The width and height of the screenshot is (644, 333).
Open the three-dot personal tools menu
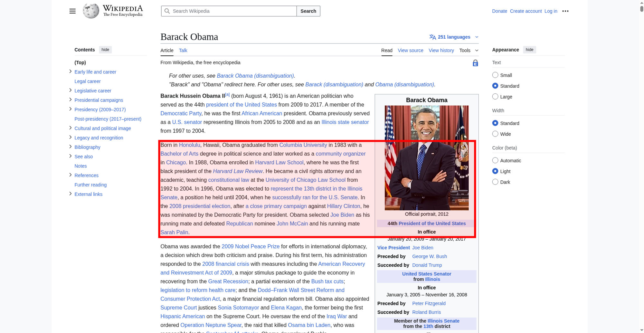pos(565,11)
